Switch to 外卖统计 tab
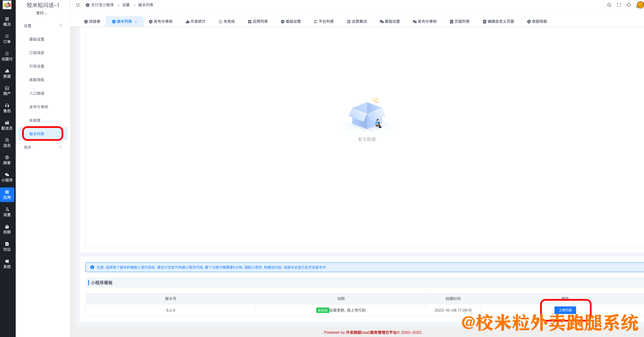 click(195, 21)
